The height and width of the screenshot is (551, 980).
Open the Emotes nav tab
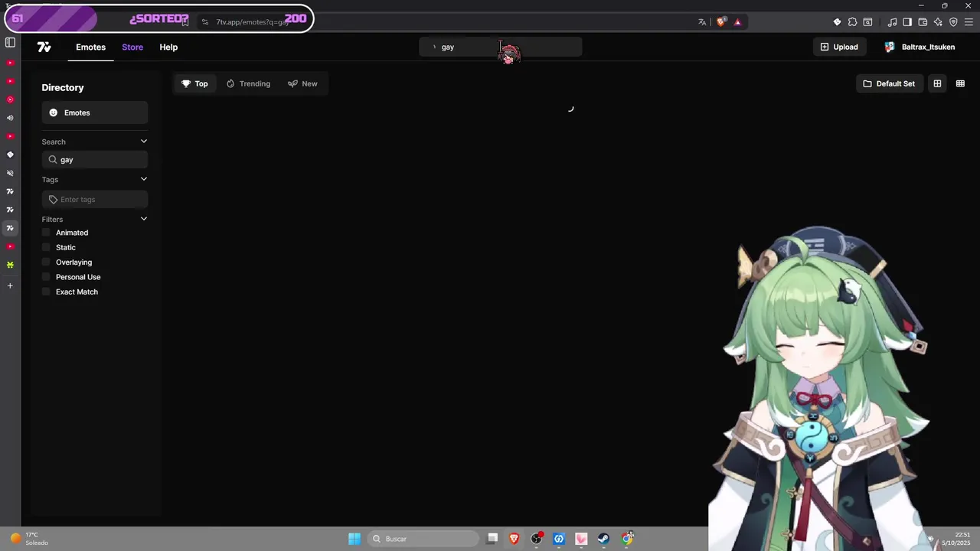(x=90, y=47)
